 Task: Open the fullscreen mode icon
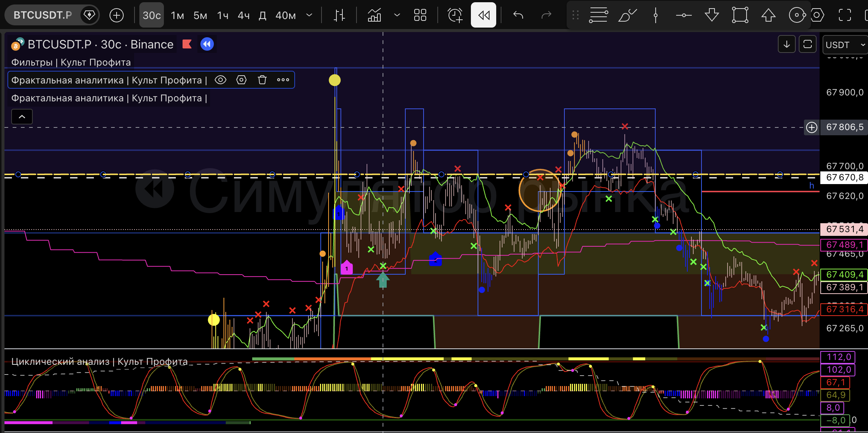point(845,15)
